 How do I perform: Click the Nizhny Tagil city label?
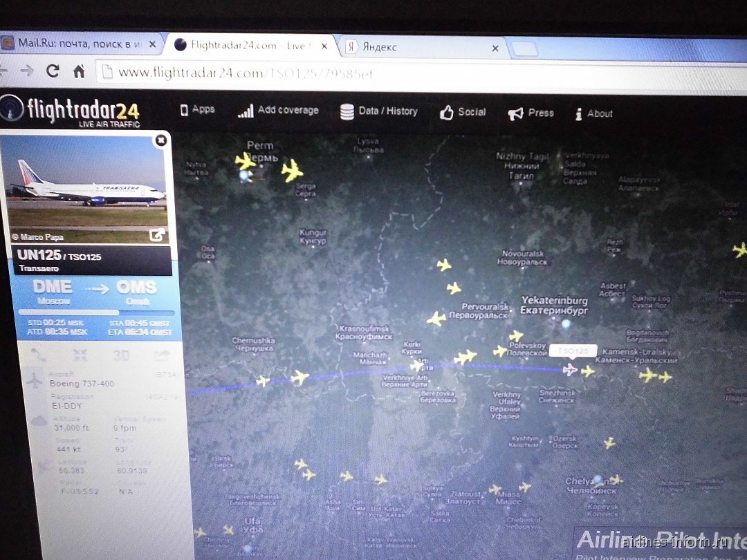tap(523, 166)
